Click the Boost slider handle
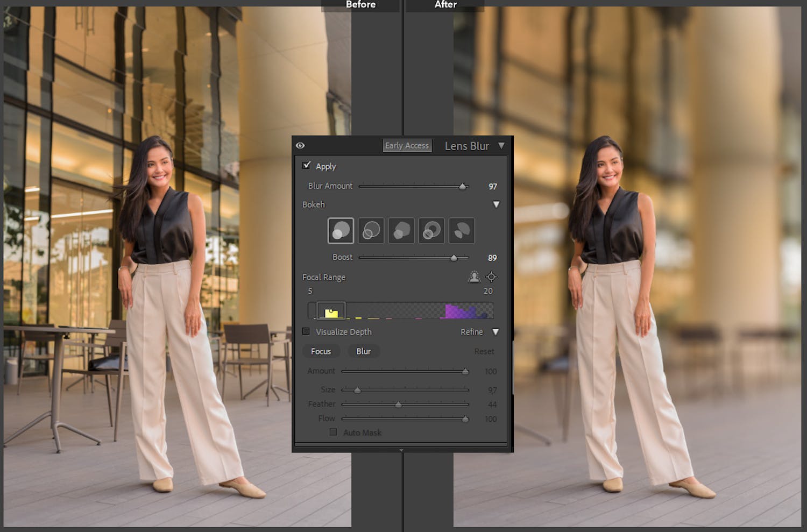 pyautogui.click(x=455, y=258)
